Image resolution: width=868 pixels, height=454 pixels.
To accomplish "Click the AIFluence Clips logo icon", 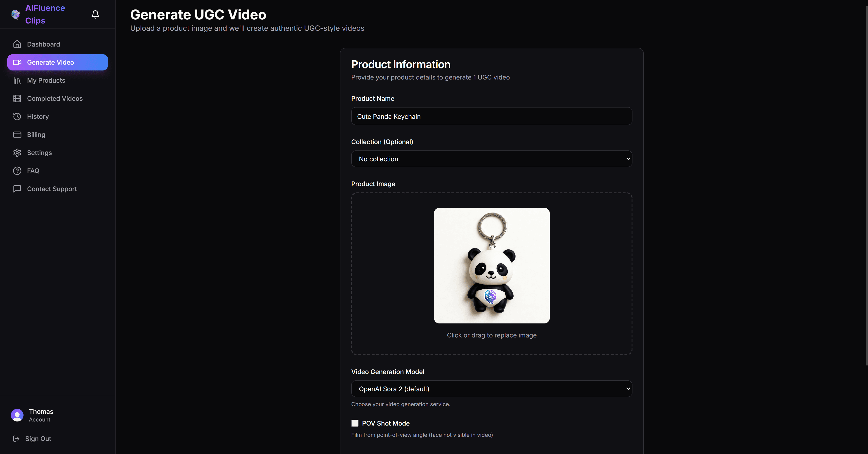I will [x=16, y=14].
